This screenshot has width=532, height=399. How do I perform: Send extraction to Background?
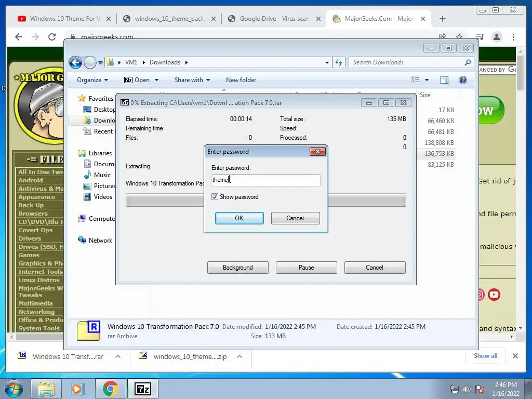point(238,268)
